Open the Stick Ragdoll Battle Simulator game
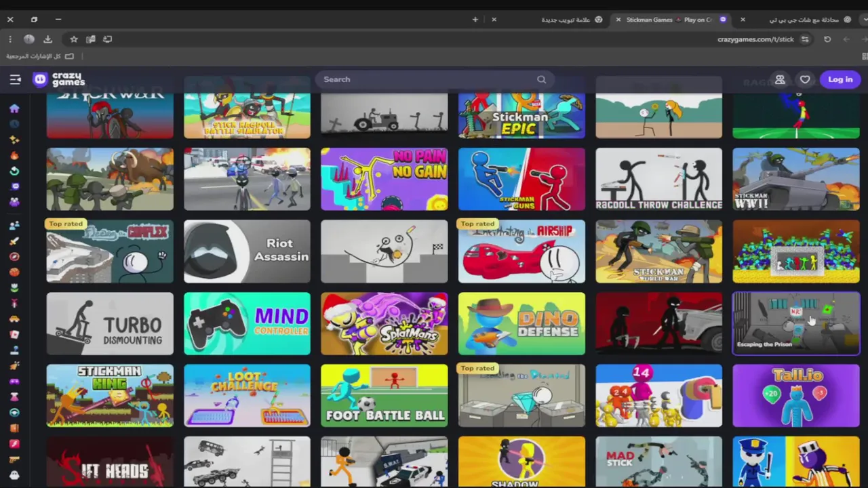The image size is (868, 488). 247,108
